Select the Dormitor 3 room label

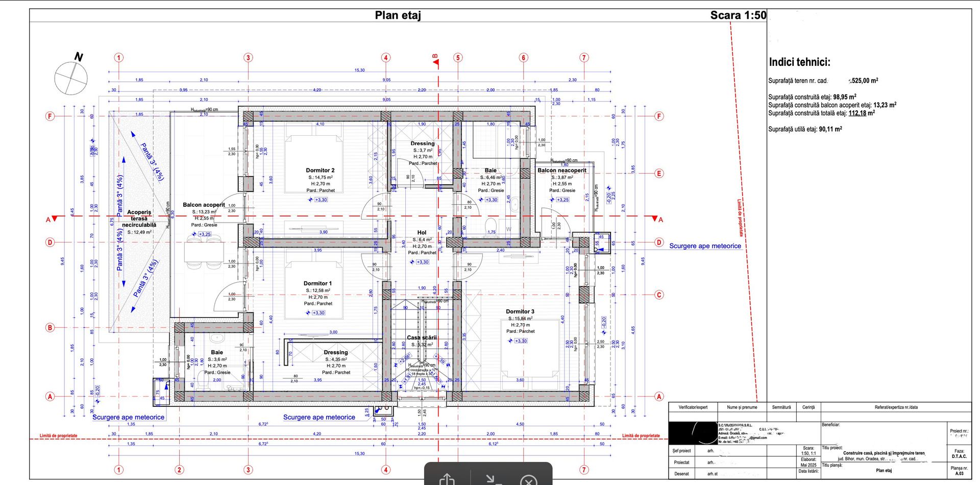click(520, 311)
